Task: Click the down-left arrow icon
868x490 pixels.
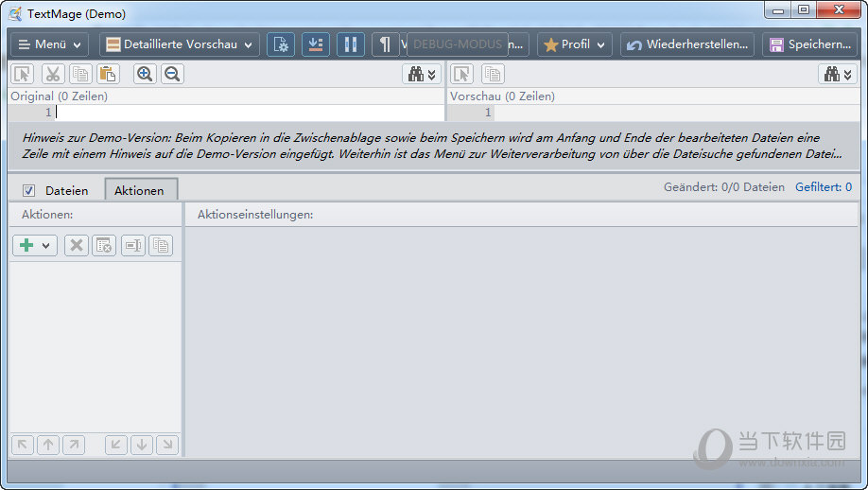Action: 116,444
